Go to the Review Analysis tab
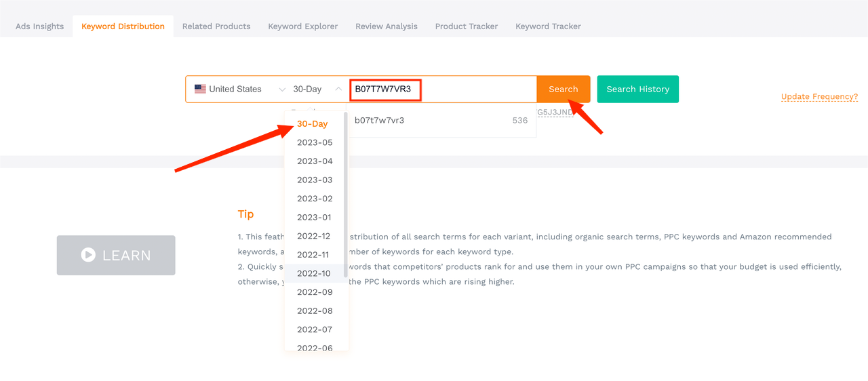 tap(387, 26)
